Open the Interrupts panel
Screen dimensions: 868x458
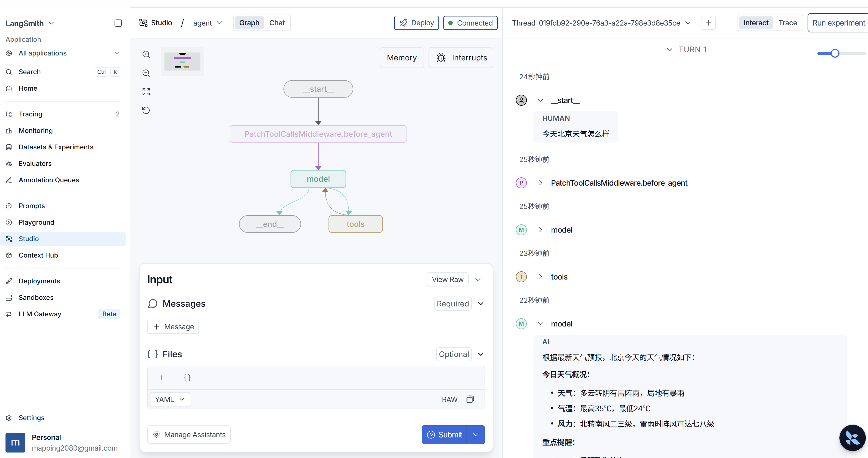pyautogui.click(x=461, y=58)
